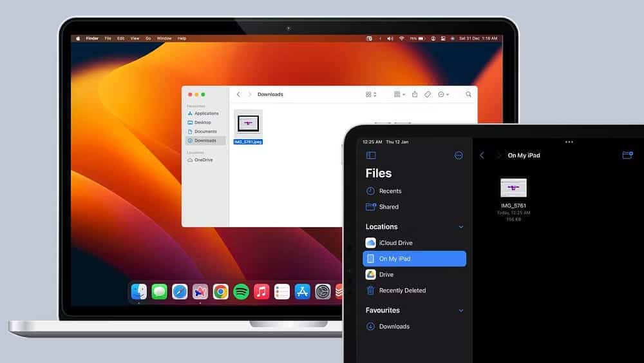The image size is (644, 363).
Task: Click the On My iPad title
Action: click(x=524, y=155)
